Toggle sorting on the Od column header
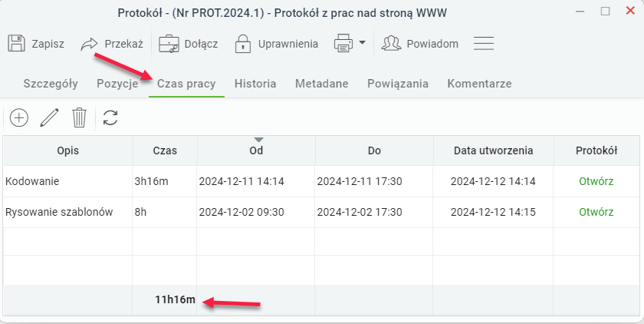644x324 pixels. [x=256, y=150]
